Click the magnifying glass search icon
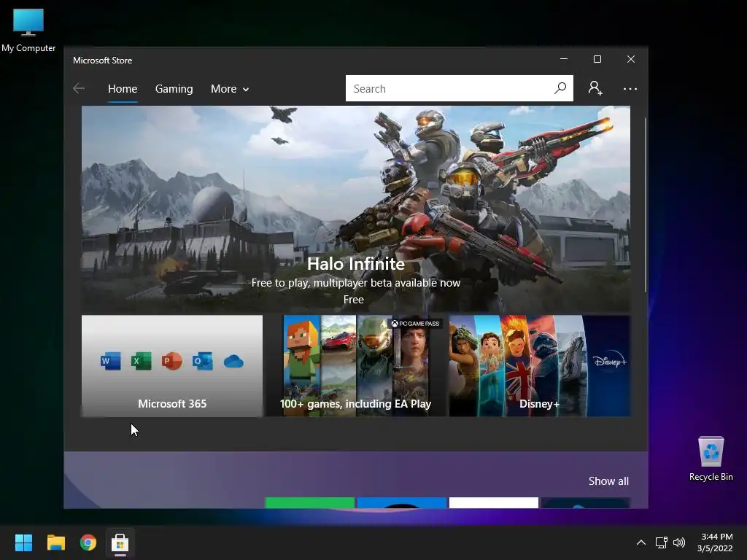Image resolution: width=747 pixels, height=560 pixels. (560, 88)
